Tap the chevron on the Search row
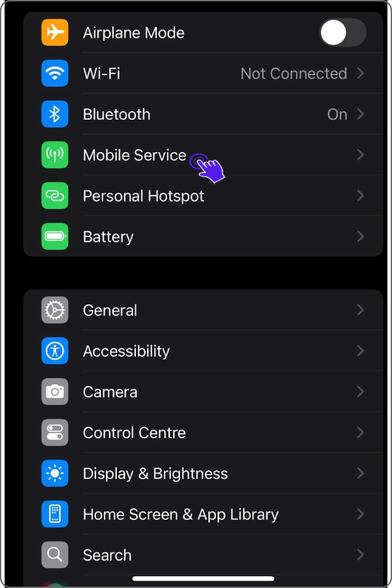392x588 pixels. click(360, 555)
